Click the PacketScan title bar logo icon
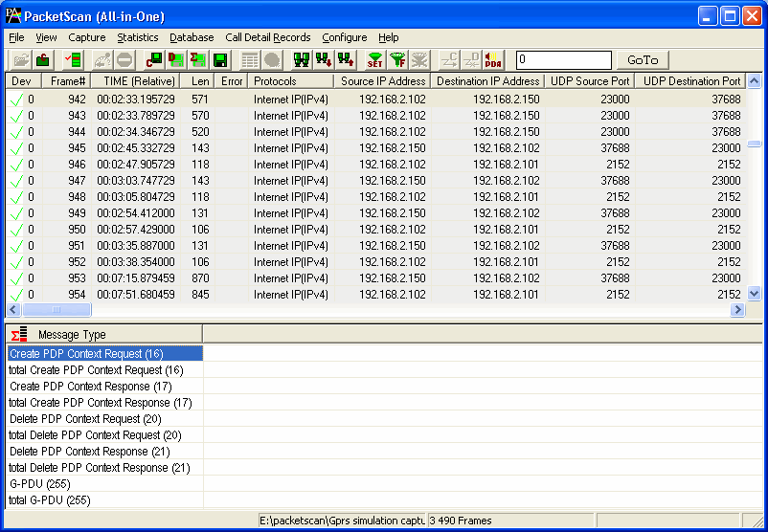 coord(13,16)
